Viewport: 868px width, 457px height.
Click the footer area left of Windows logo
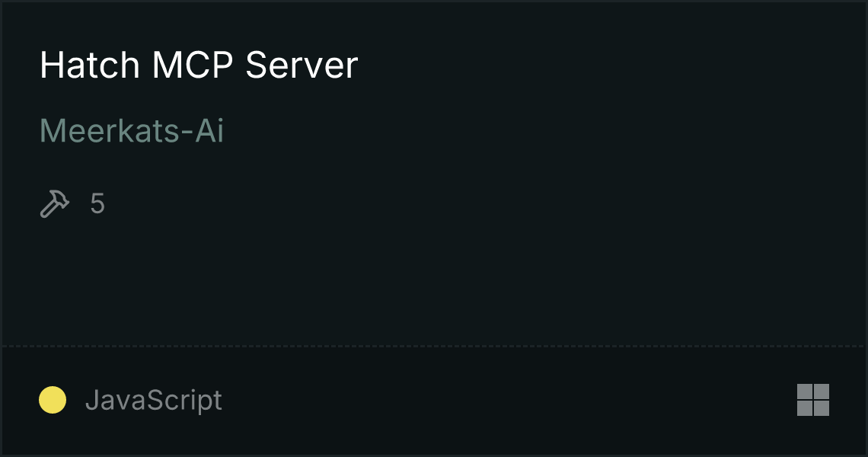509,401
